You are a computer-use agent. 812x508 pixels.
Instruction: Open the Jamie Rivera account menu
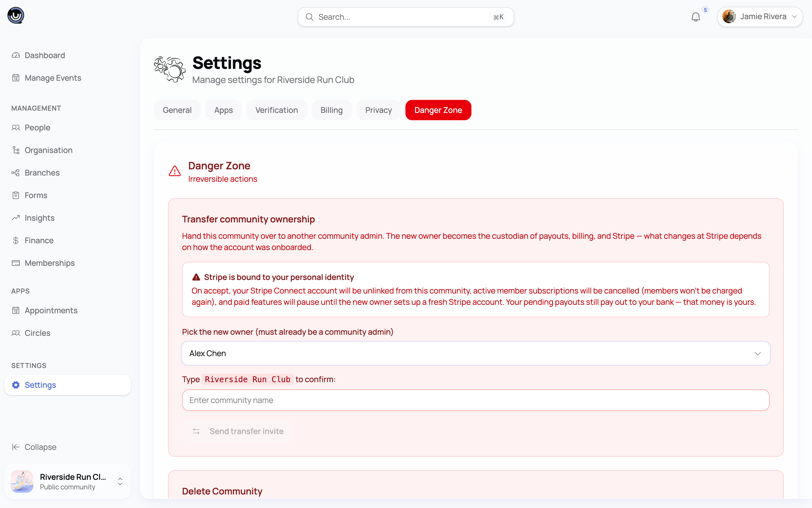point(760,17)
